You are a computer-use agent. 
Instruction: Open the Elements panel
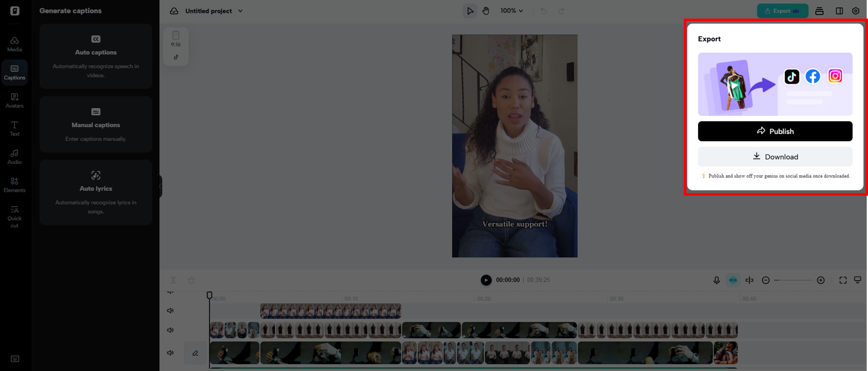point(14,185)
